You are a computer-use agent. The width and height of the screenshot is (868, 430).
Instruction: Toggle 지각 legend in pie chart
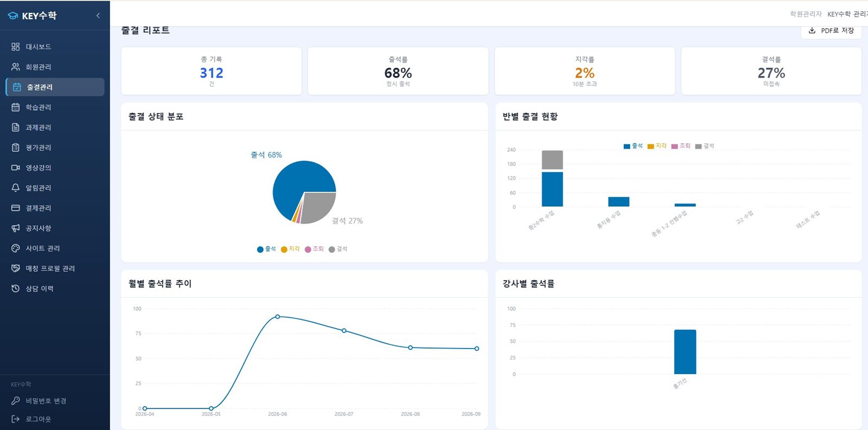coord(290,249)
